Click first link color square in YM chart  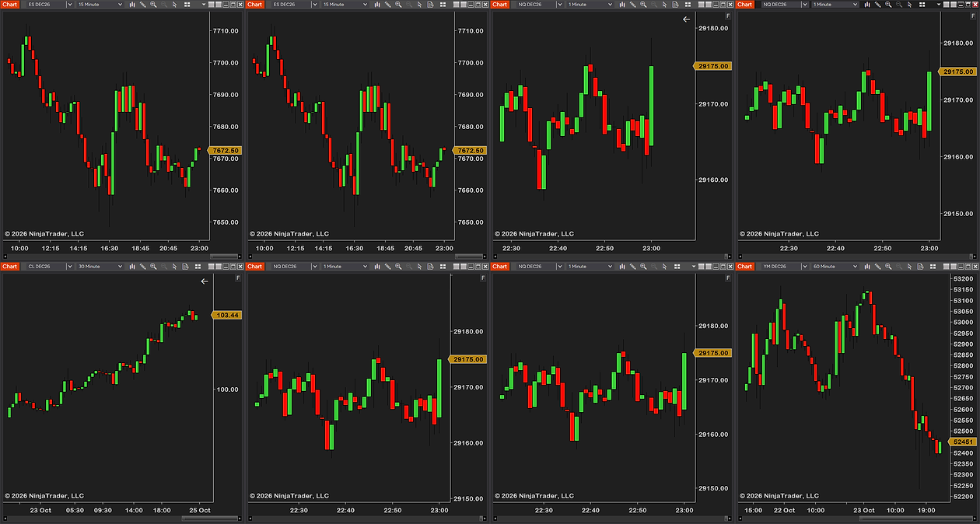pos(946,267)
